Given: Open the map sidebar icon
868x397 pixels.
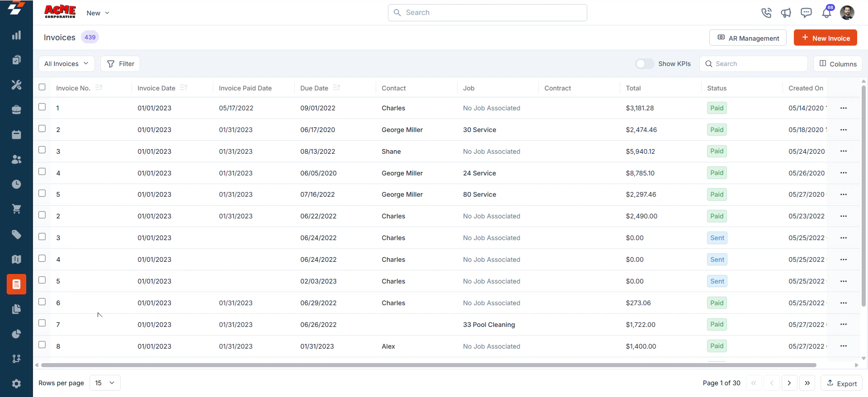Looking at the screenshot, I should [x=16, y=260].
